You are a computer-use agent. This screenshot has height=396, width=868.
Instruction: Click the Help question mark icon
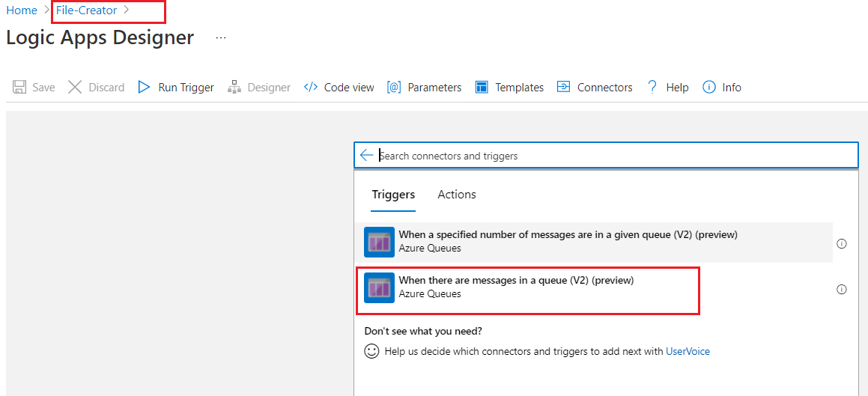pos(652,88)
